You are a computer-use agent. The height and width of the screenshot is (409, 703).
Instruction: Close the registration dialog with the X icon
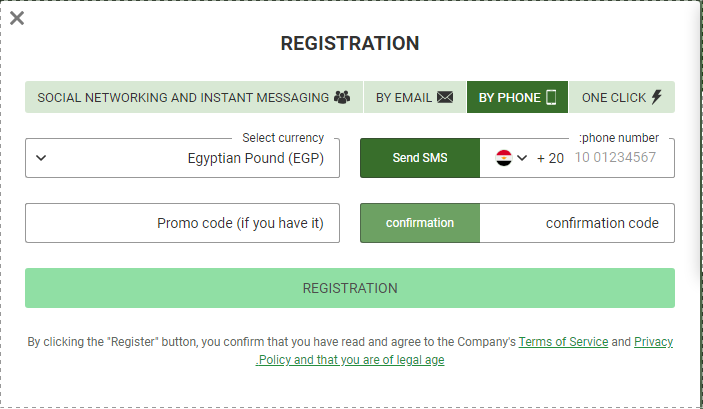17,18
